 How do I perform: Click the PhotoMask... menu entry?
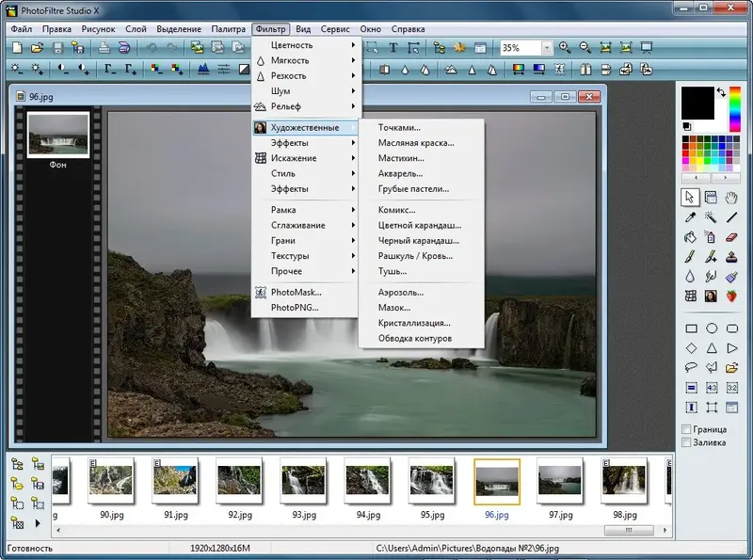296,292
